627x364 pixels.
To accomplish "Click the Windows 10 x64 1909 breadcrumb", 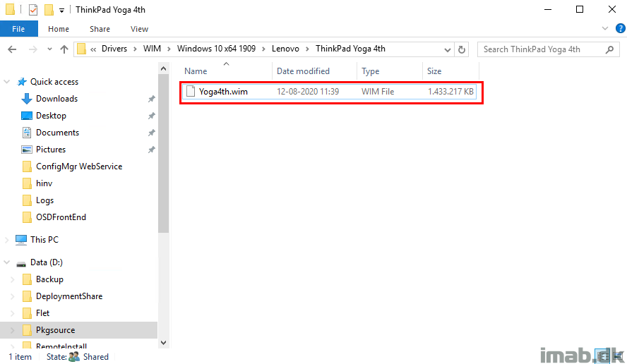I will click(x=216, y=49).
